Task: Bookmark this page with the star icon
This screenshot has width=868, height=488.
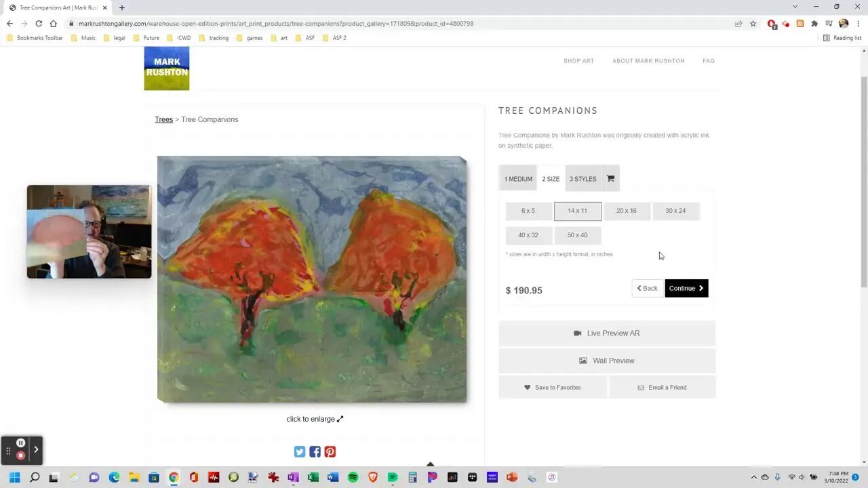Action: [x=753, y=24]
